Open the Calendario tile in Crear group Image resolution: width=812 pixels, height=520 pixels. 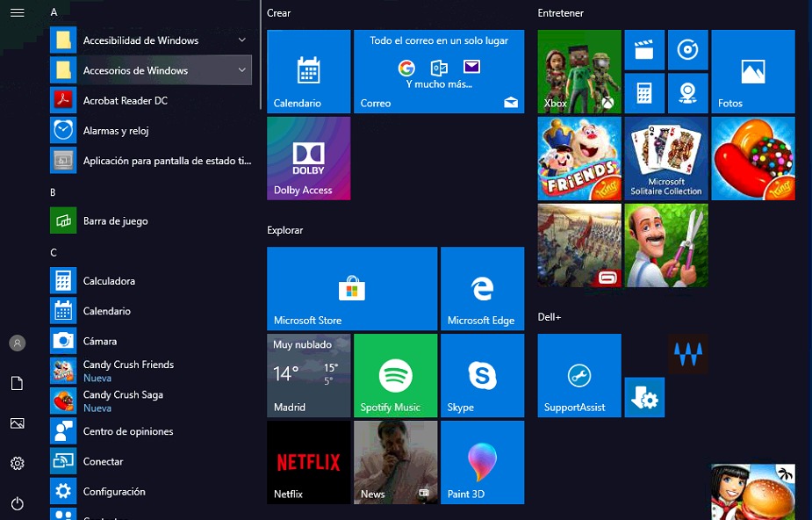point(309,71)
